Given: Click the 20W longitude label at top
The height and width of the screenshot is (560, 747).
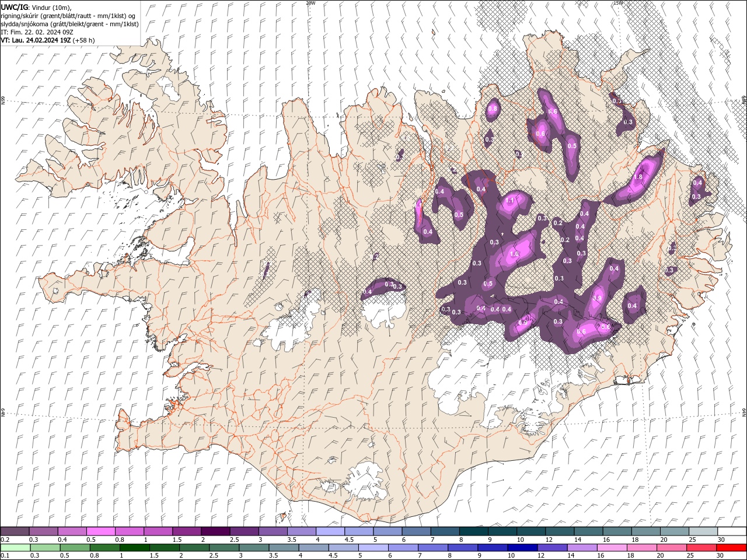Looking at the screenshot, I should pyautogui.click(x=310, y=3).
